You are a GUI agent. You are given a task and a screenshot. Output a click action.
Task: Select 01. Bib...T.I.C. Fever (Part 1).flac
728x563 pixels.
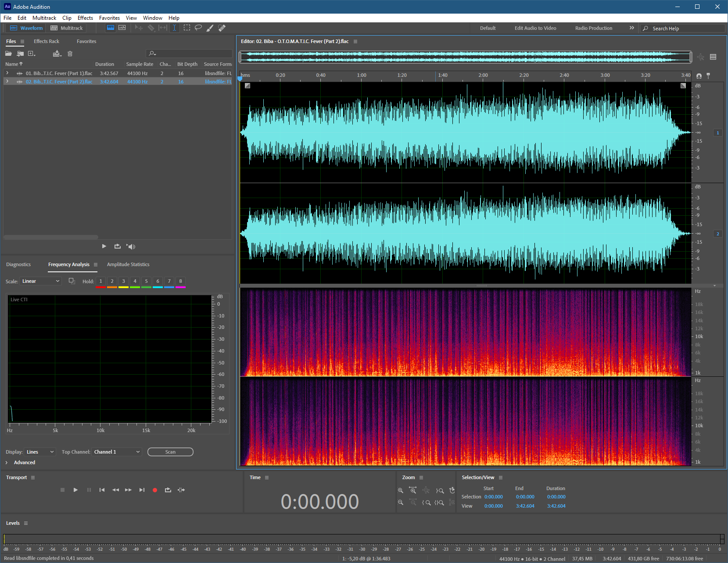click(x=59, y=73)
